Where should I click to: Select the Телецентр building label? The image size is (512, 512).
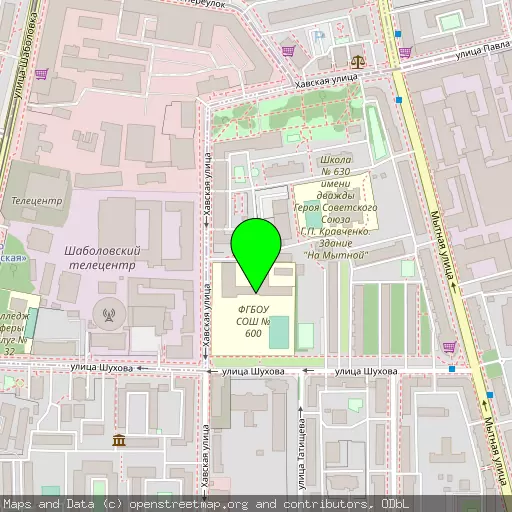(x=37, y=201)
